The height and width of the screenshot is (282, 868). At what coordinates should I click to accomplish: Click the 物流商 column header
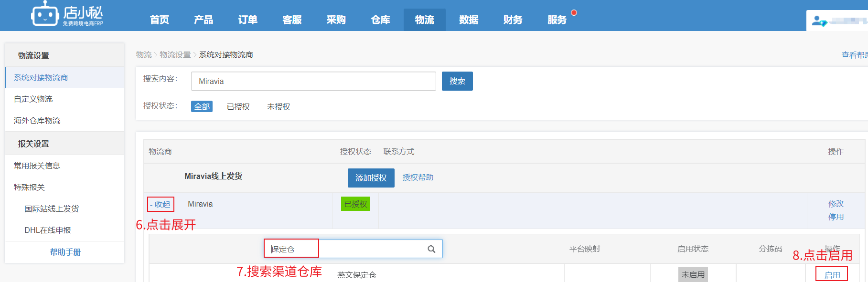(x=160, y=152)
